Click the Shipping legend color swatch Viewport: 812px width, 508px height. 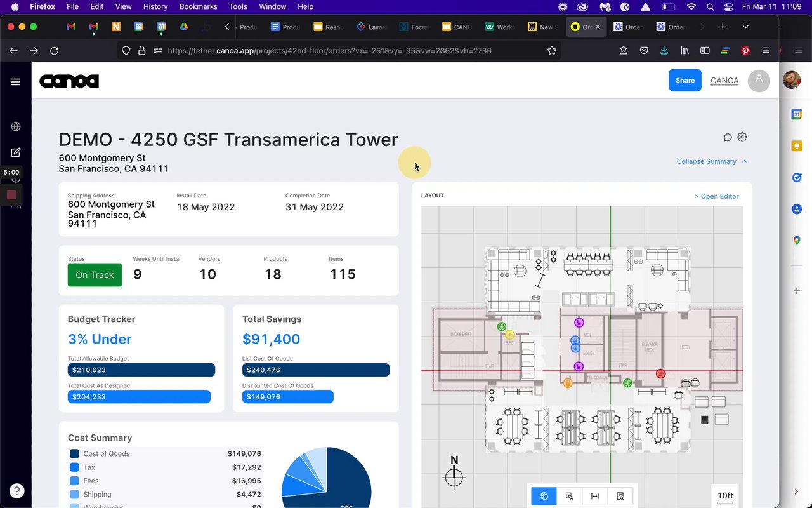coord(74,495)
